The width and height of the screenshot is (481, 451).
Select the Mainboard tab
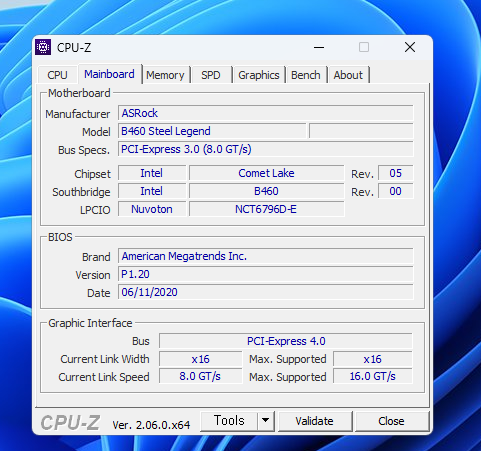coord(109,74)
